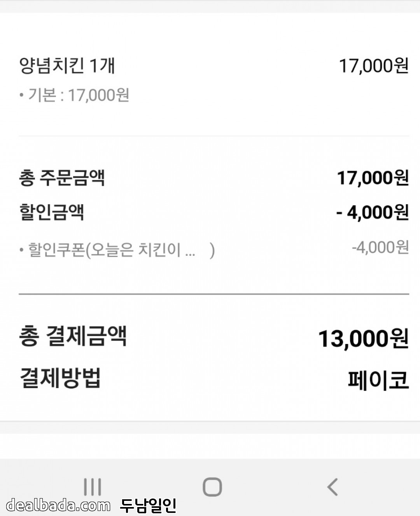Tap the 할인금액 label

point(52,212)
